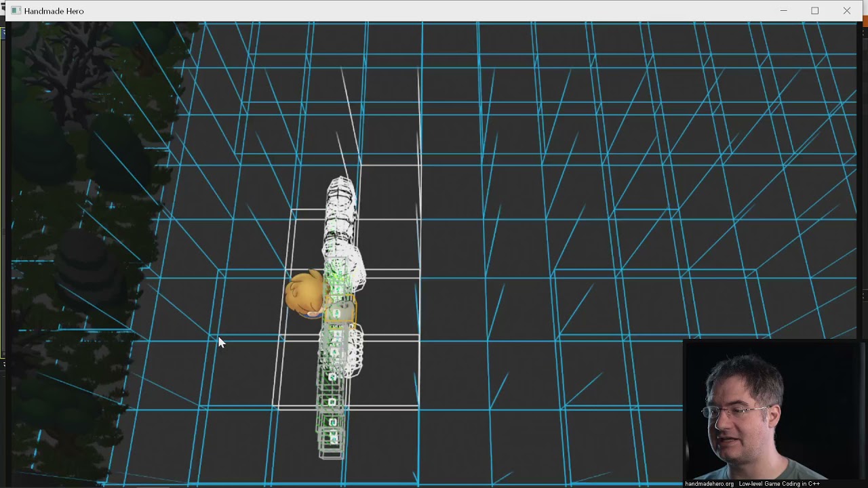
Task: Click the handmadehero.org caption text
Action: [x=709, y=484]
